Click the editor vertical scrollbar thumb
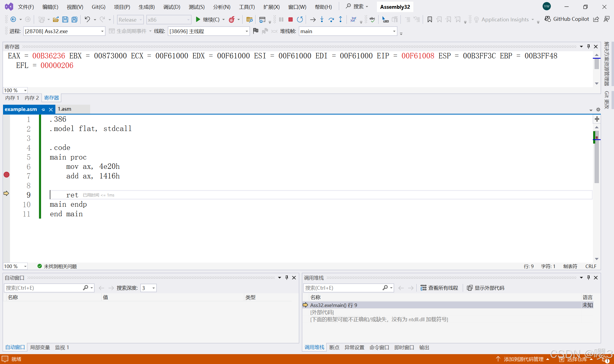 [596, 162]
